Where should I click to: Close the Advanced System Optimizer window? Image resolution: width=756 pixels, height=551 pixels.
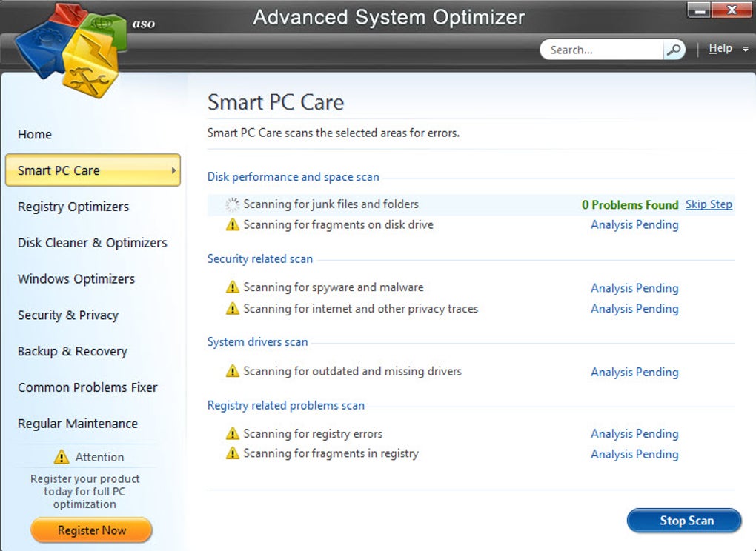tap(731, 10)
